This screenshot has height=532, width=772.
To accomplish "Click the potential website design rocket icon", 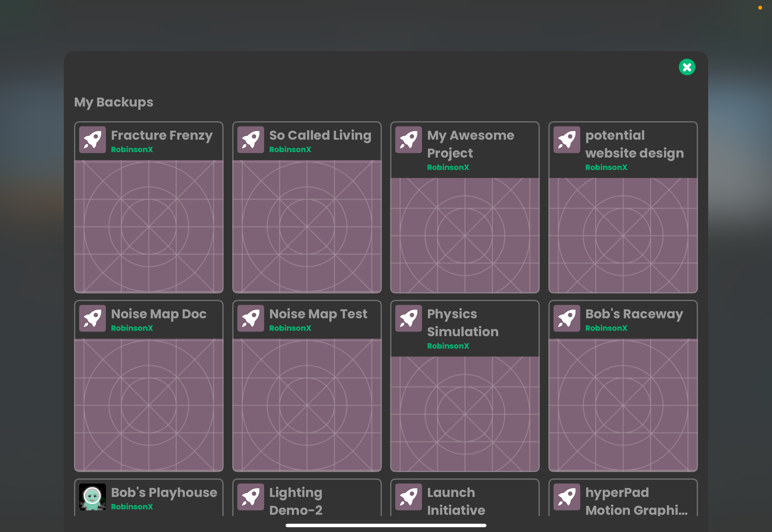I will click(567, 140).
